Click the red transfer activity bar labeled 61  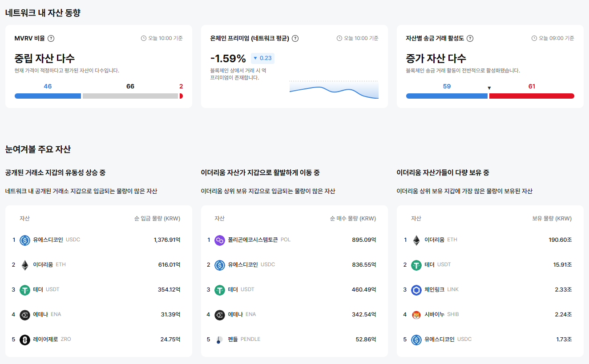pos(532,96)
